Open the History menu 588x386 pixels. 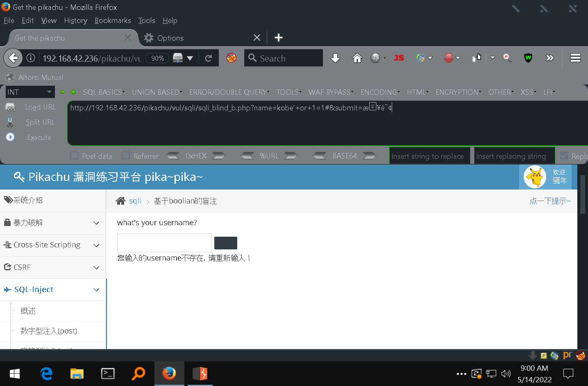coord(75,21)
